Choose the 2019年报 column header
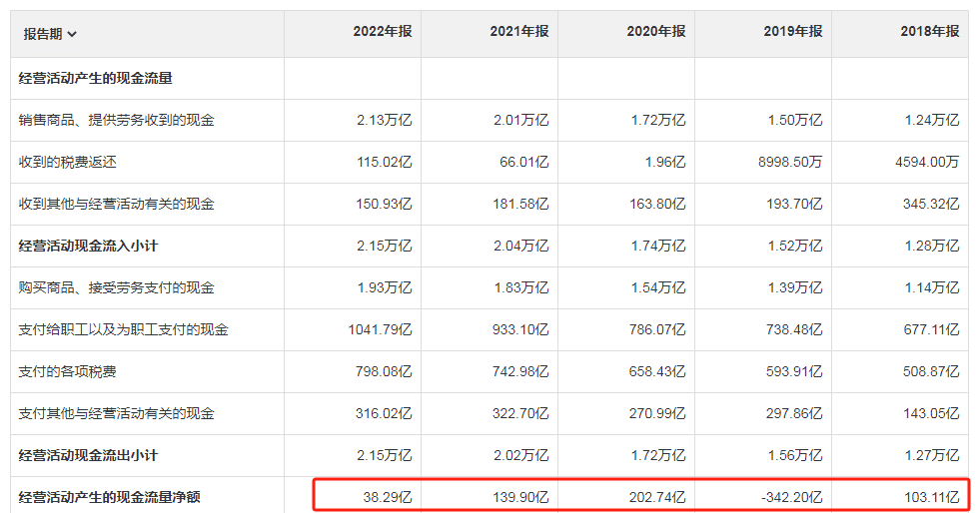The image size is (980, 513). point(793,32)
